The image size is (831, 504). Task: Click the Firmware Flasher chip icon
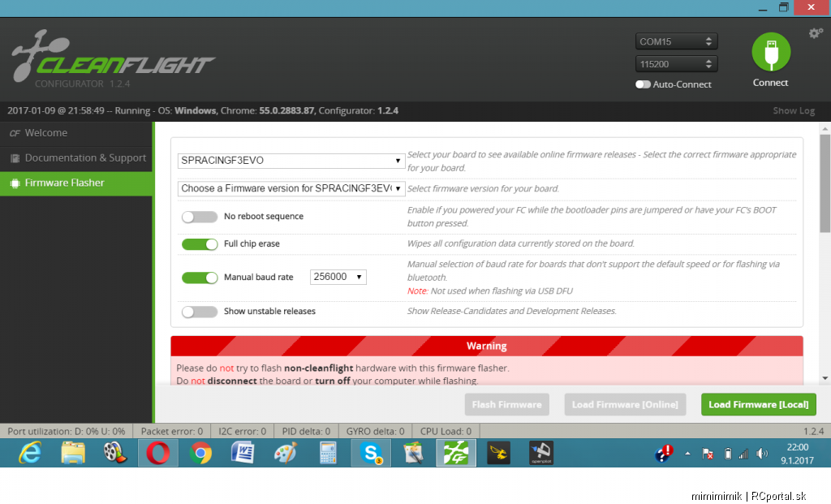tap(15, 183)
